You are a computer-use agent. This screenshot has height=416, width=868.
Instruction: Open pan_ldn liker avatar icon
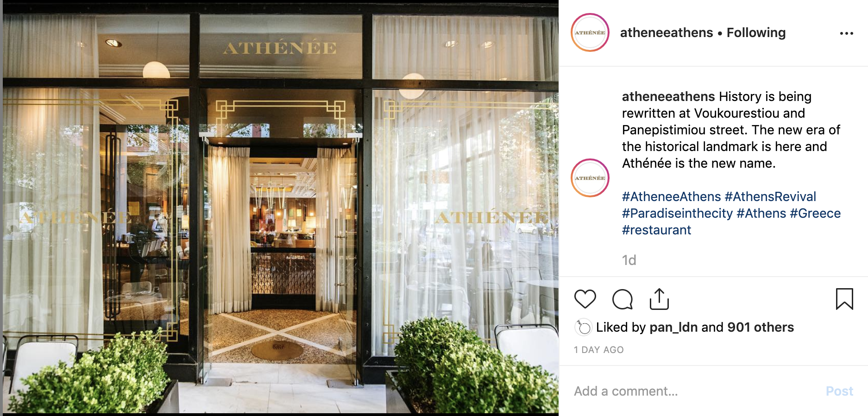(583, 328)
